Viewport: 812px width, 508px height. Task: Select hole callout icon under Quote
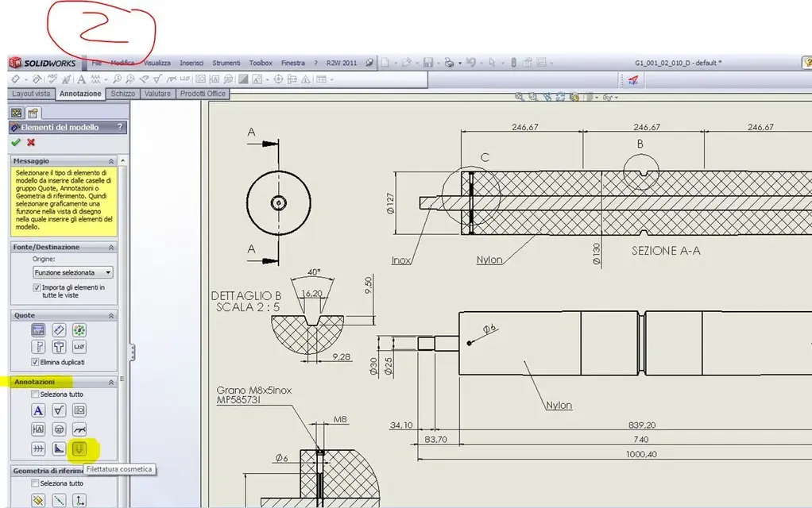tap(79, 347)
